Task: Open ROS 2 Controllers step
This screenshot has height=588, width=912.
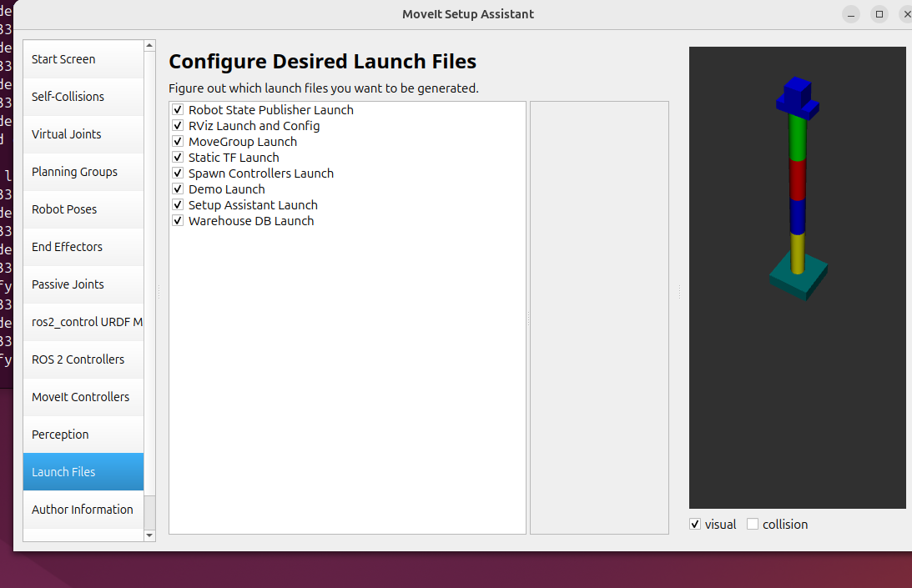Action: pyautogui.click(x=83, y=359)
